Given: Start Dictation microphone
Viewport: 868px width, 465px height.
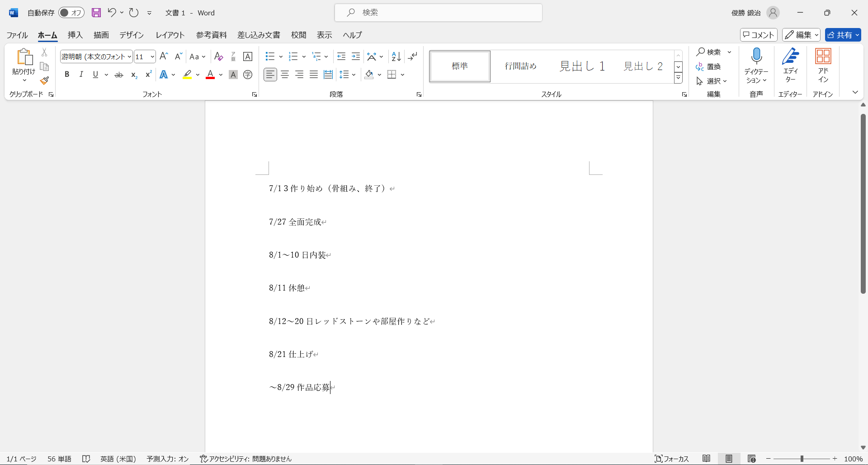Looking at the screenshot, I should click(756, 56).
